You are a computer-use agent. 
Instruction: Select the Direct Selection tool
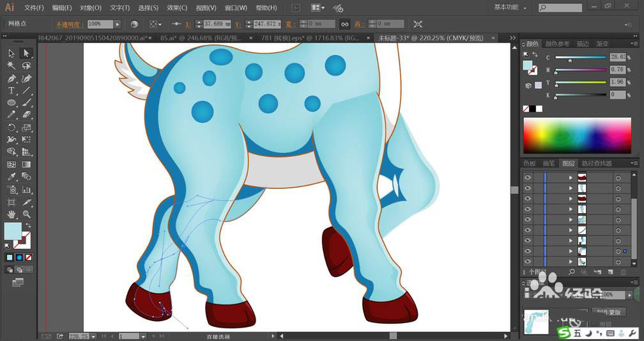point(26,54)
